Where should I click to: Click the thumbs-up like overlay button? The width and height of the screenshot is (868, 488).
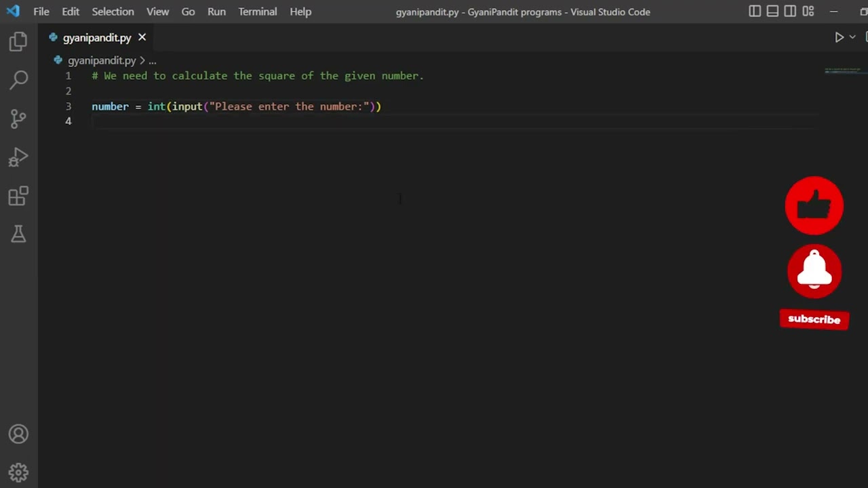click(814, 205)
